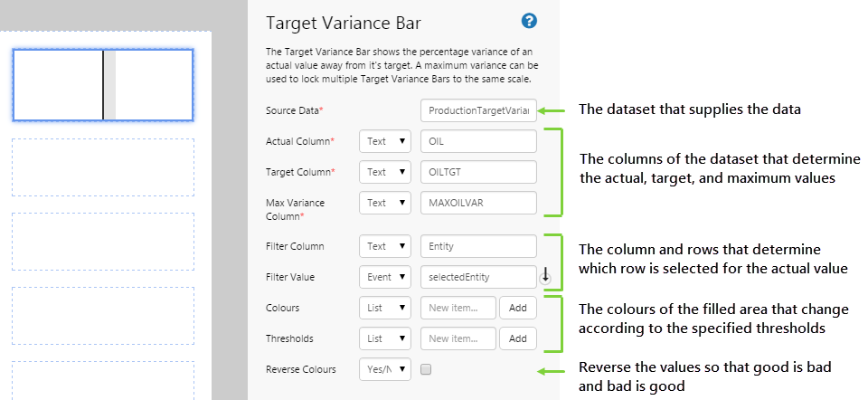Click the Target Column OILTGT field
Image resolution: width=868 pixels, height=400 pixels.
(x=479, y=172)
